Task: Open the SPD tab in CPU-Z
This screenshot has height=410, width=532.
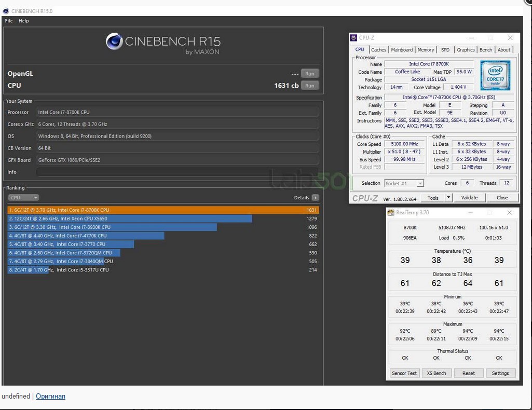Action: [x=445, y=50]
